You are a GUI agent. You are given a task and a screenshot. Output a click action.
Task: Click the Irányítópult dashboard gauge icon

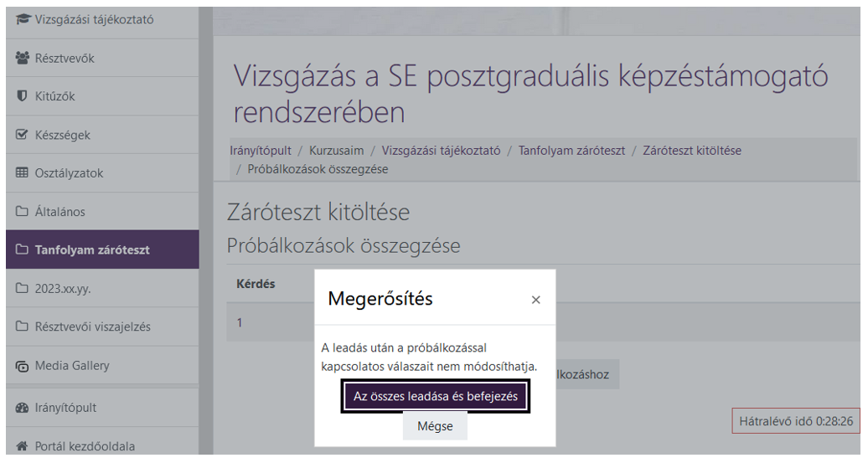click(x=23, y=408)
